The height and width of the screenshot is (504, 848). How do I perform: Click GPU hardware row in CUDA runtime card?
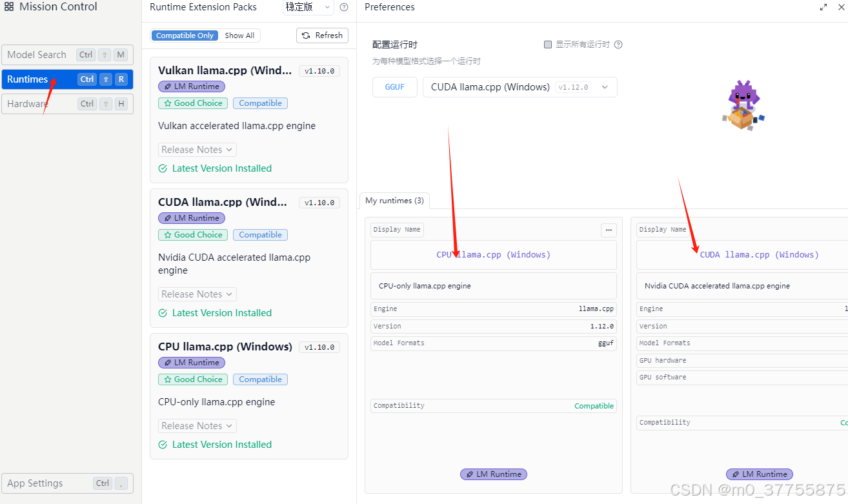click(x=742, y=360)
